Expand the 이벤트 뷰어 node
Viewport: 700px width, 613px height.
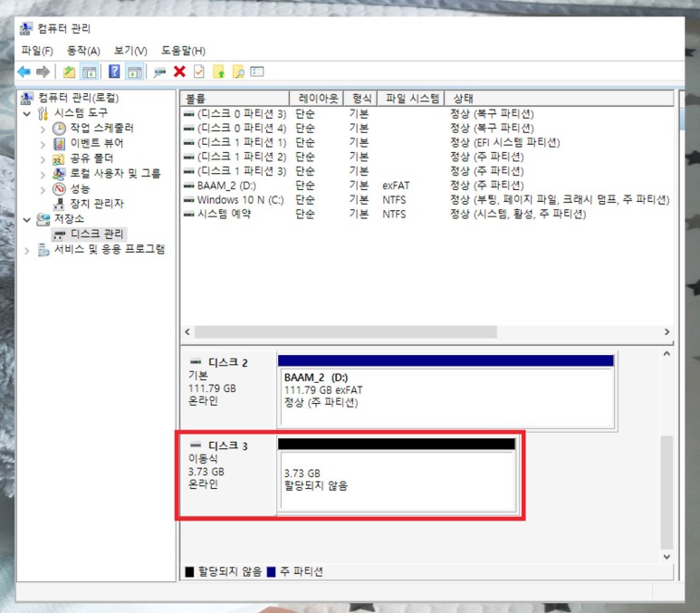tap(43, 144)
